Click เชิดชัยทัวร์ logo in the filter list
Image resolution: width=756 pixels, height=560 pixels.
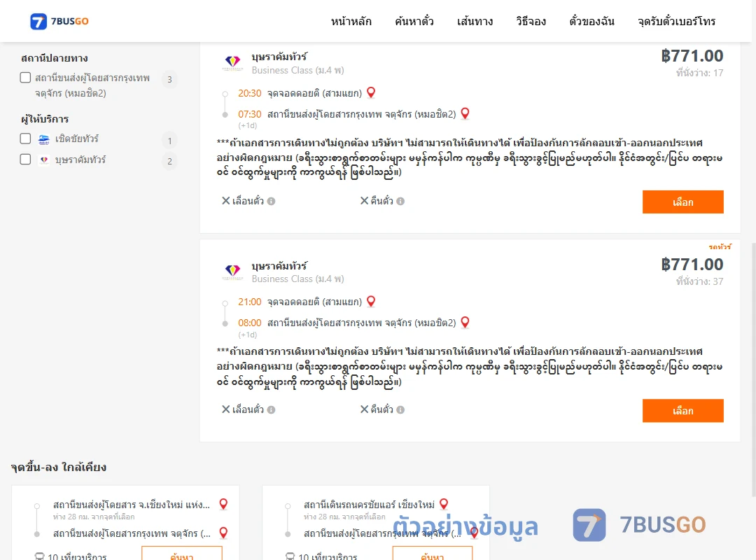coord(44,140)
